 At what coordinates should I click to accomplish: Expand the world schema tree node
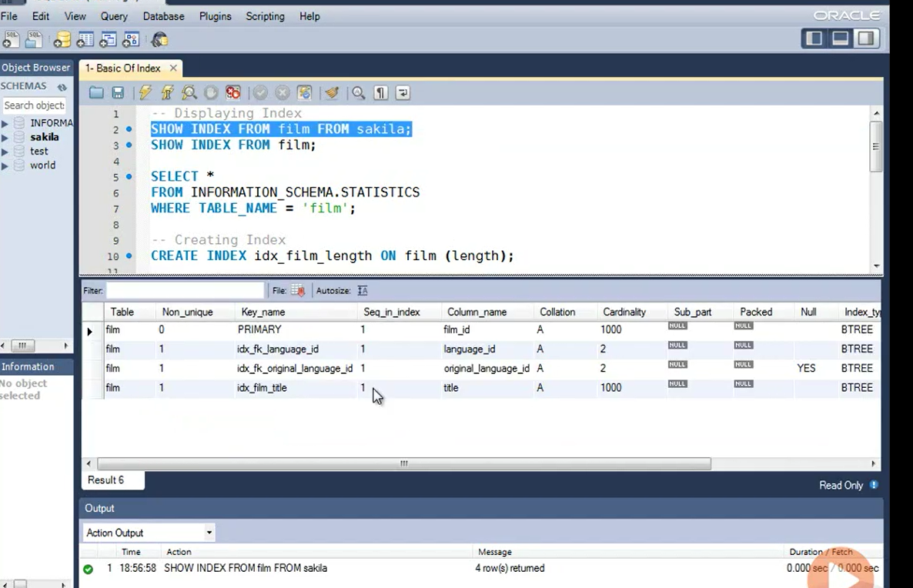click(5, 165)
